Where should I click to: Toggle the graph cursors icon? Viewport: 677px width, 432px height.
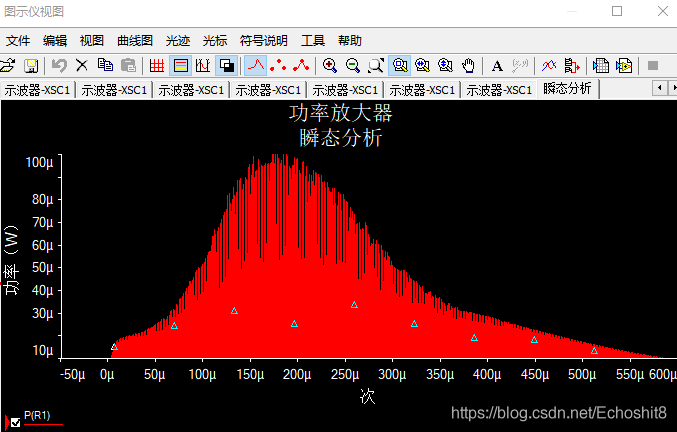coord(203,66)
